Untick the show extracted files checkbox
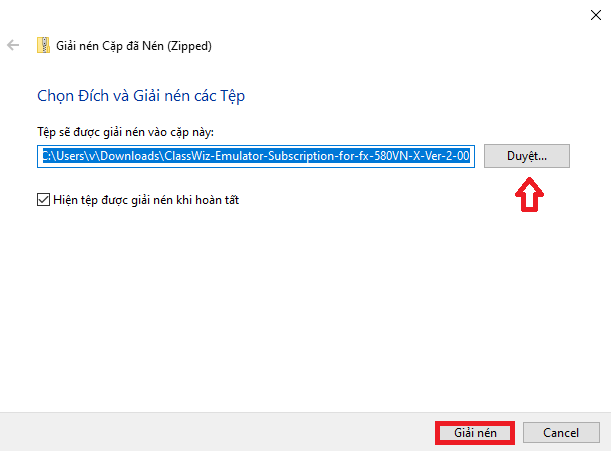612x451 pixels. [x=42, y=200]
